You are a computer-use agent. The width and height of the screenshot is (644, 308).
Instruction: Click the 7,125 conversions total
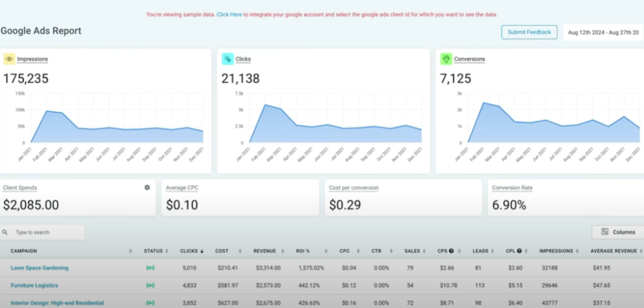(x=455, y=79)
